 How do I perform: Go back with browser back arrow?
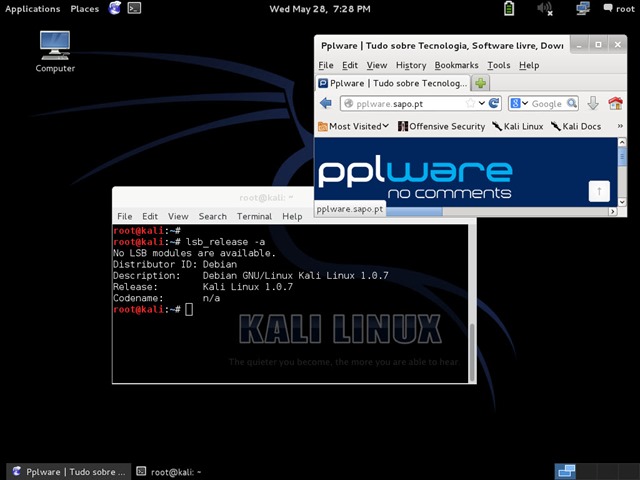[326, 103]
